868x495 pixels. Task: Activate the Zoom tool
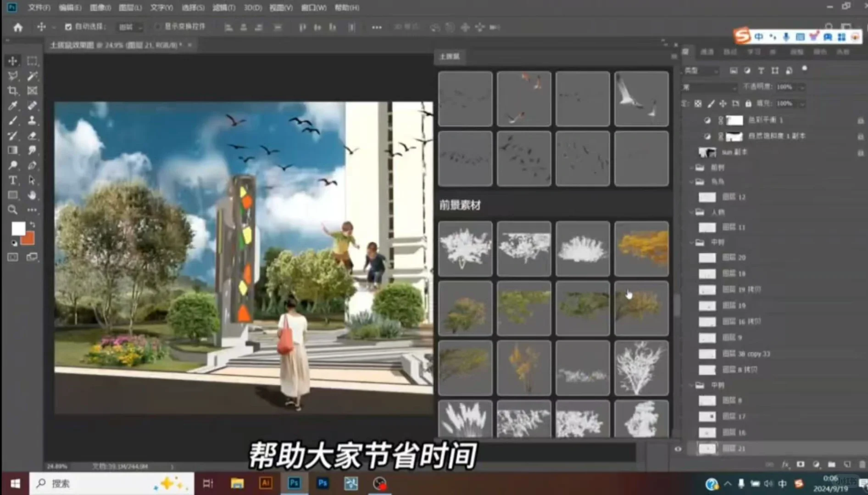pyautogui.click(x=13, y=209)
